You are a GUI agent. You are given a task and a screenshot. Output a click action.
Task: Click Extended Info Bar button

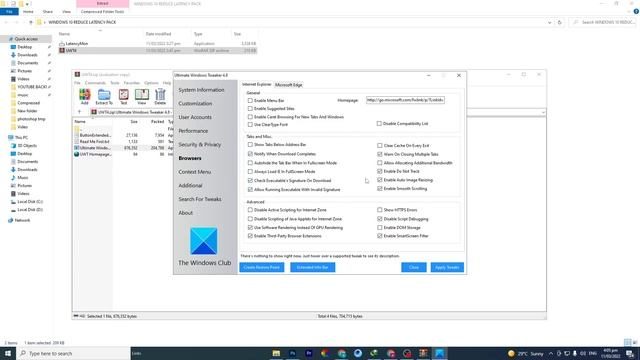coord(313,267)
